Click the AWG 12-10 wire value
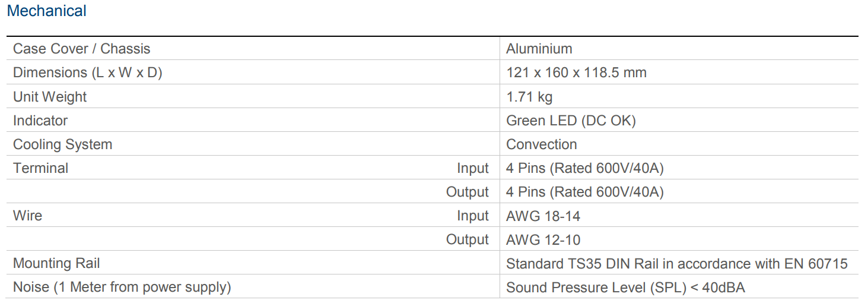868x303 pixels. tap(543, 239)
